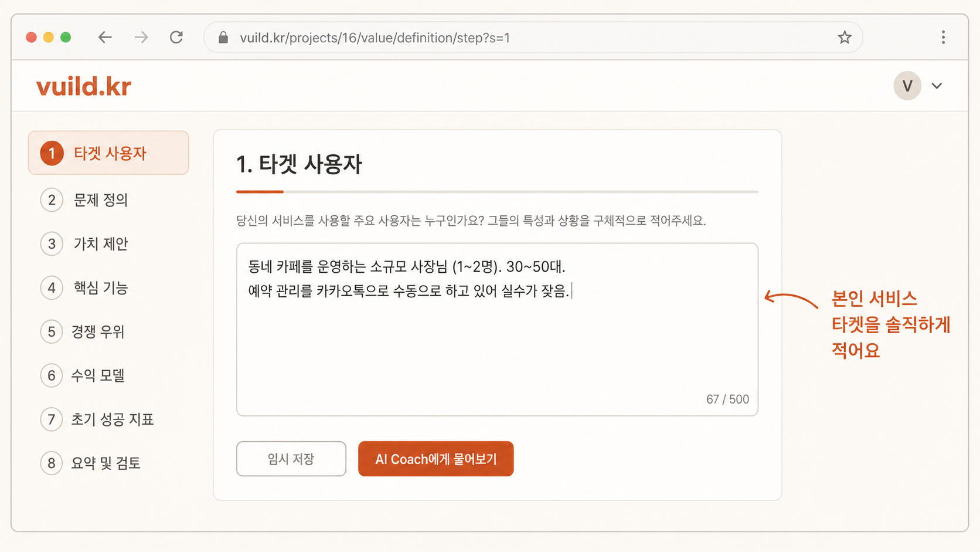Close the window with red button
Viewport: 980px width, 552px height.
tap(32, 38)
